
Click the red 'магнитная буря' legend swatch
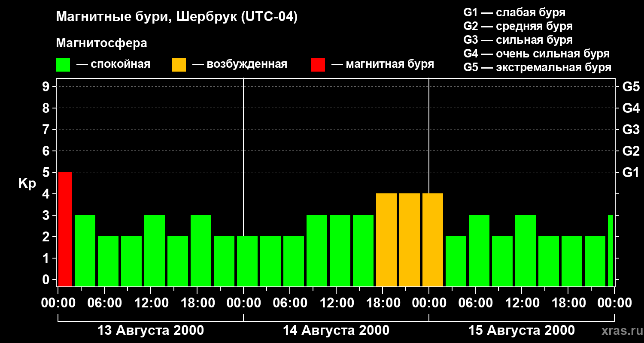tap(318, 65)
